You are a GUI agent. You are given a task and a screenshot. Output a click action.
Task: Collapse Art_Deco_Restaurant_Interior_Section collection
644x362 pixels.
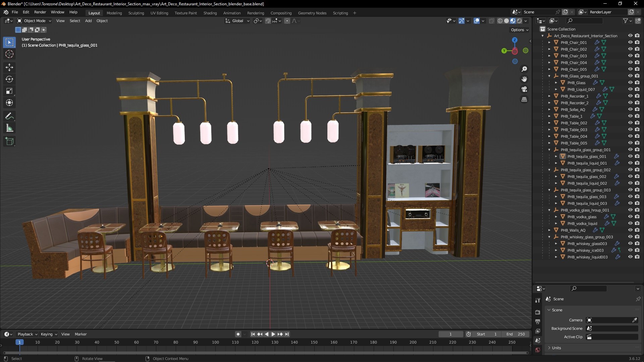click(543, 36)
